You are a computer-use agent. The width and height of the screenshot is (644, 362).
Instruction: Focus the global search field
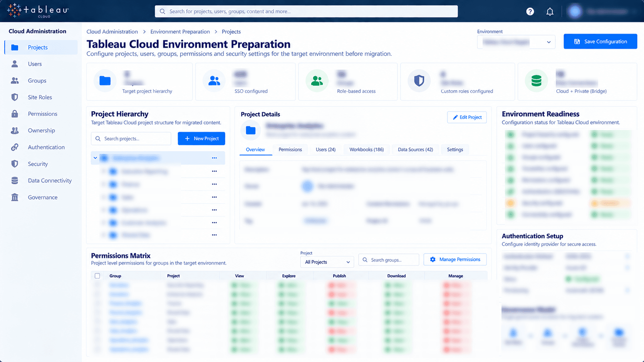click(306, 12)
